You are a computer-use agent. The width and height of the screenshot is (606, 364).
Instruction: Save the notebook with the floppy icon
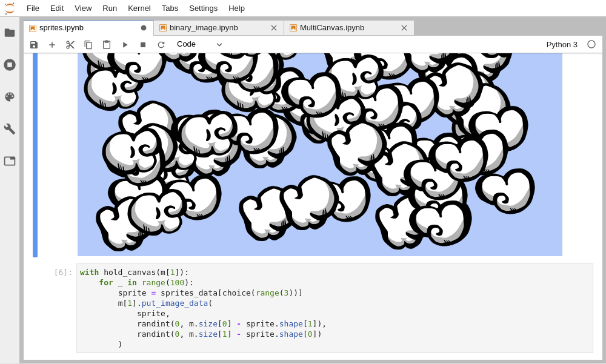pos(34,45)
